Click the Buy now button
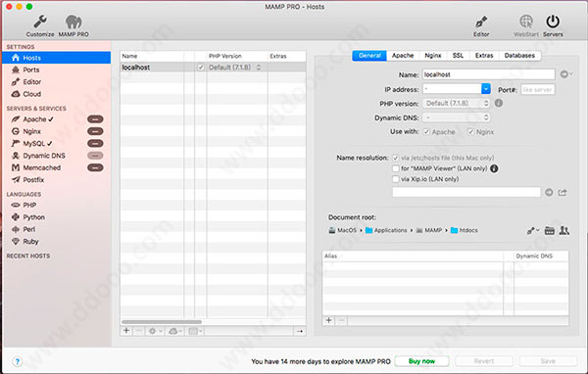 tap(421, 361)
